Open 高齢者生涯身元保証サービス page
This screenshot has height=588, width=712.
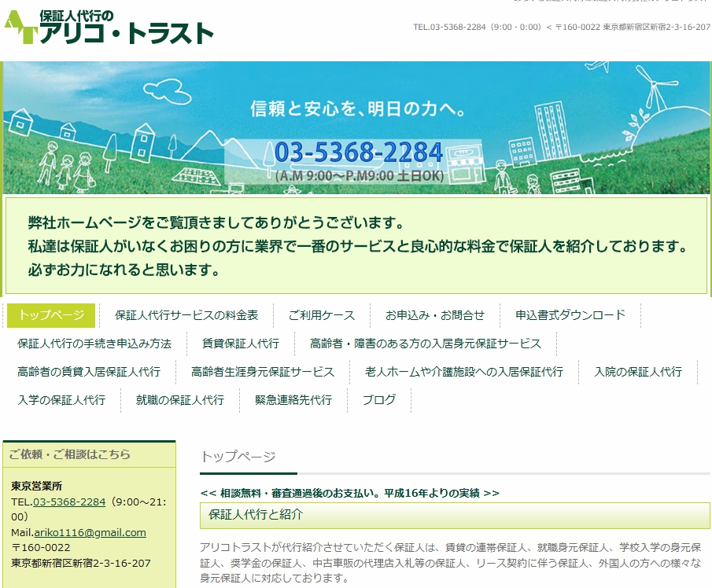[263, 372]
